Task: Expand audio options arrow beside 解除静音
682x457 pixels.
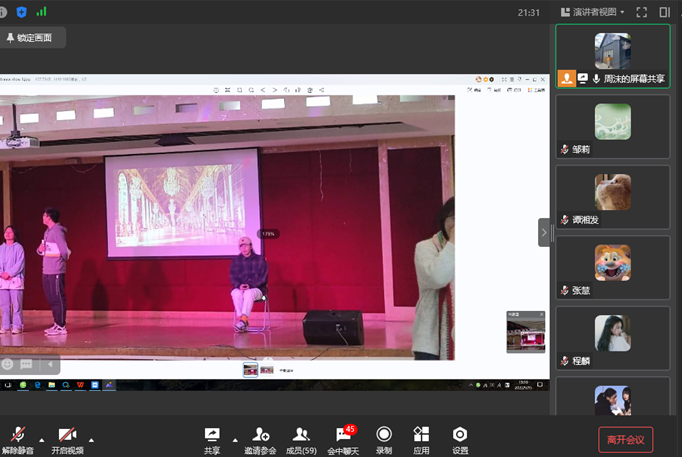Action: [x=41, y=439]
